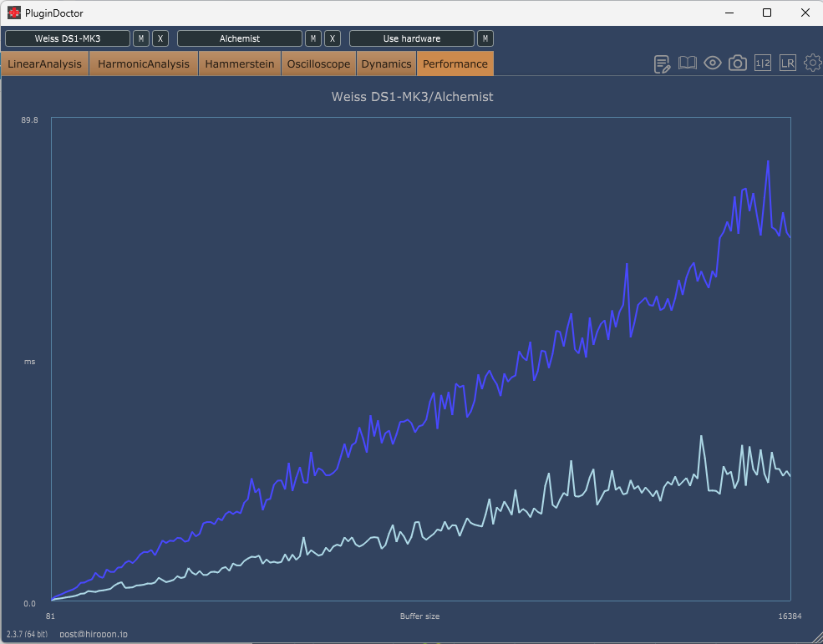
Task: Open the notes editor icon
Action: (x=663, y=63)
